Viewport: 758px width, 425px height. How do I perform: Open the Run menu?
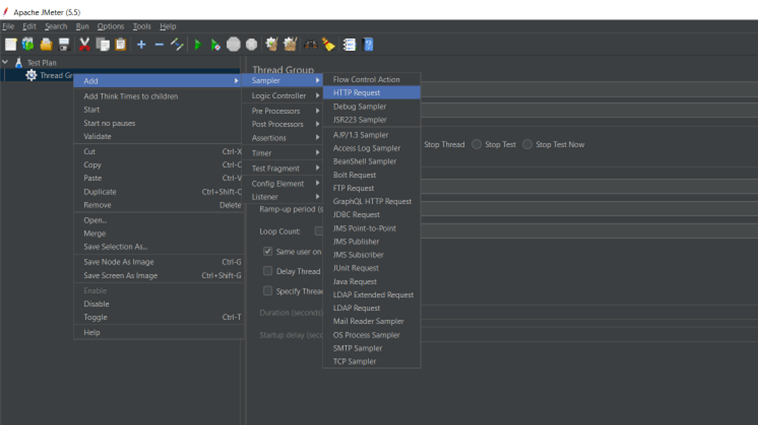(82, 26)
